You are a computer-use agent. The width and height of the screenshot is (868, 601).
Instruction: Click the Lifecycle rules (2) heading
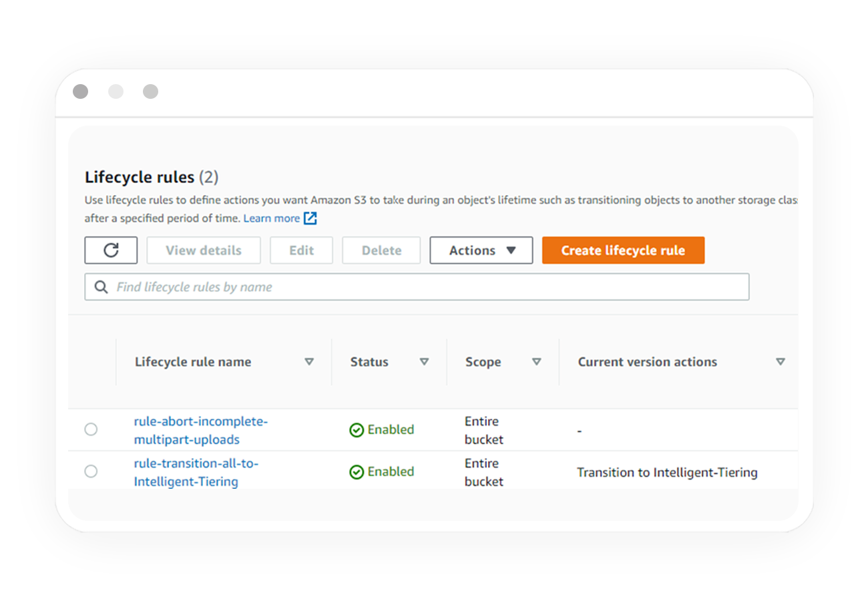[152, 178]
